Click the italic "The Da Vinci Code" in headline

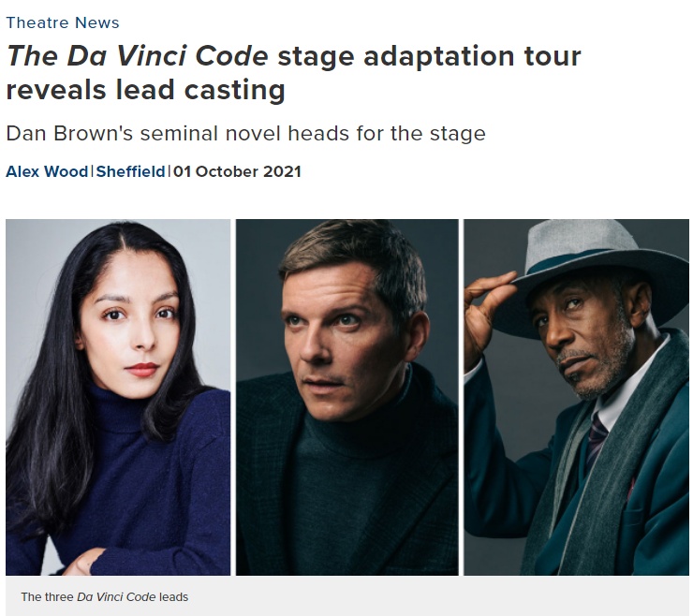click(x=137, y=56)
